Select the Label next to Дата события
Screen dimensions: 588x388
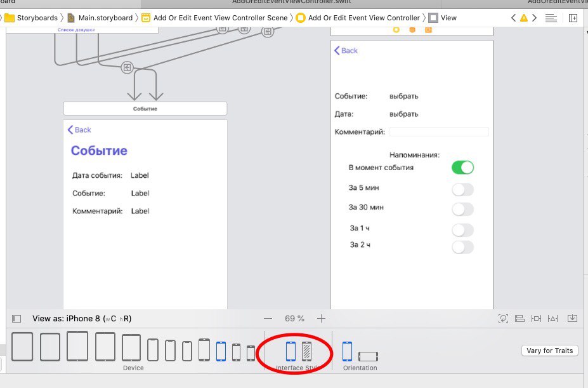click(x=140, y=175)
